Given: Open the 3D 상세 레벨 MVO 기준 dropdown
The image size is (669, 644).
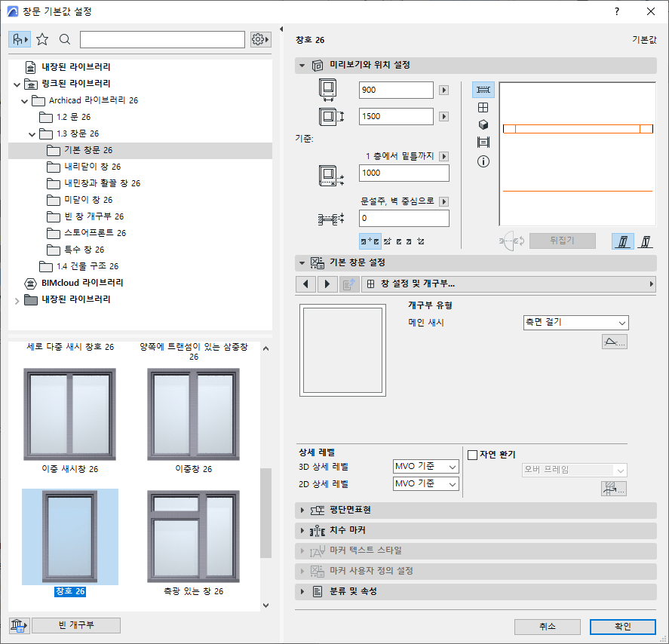Looking at the screenshot, I should tap(426, 466).
